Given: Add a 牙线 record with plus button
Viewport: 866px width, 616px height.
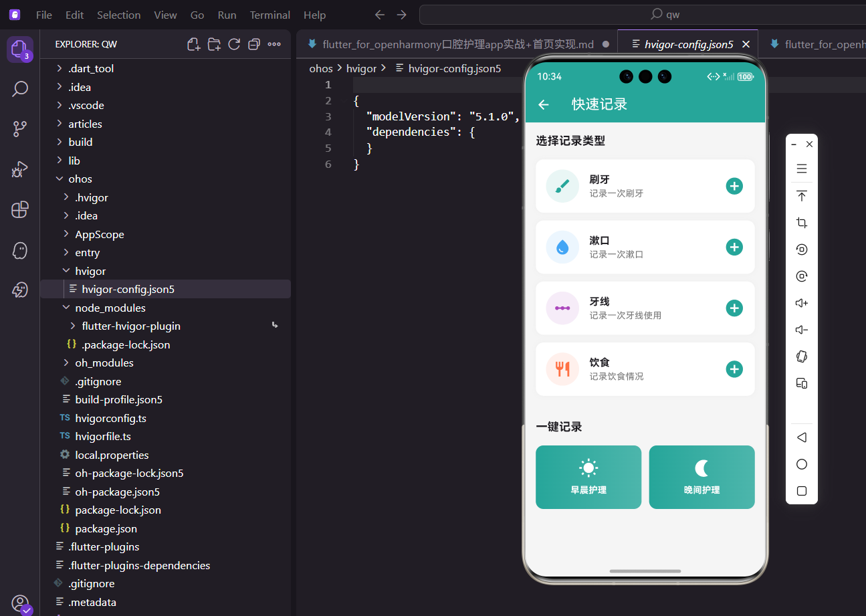Looking at the screenshot, I should coord(734,308).
